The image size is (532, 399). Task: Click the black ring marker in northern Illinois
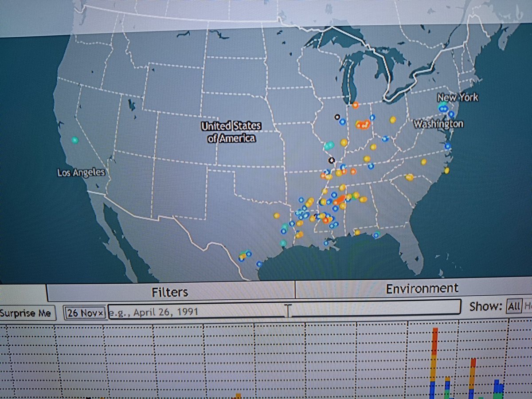click(337, 117)
